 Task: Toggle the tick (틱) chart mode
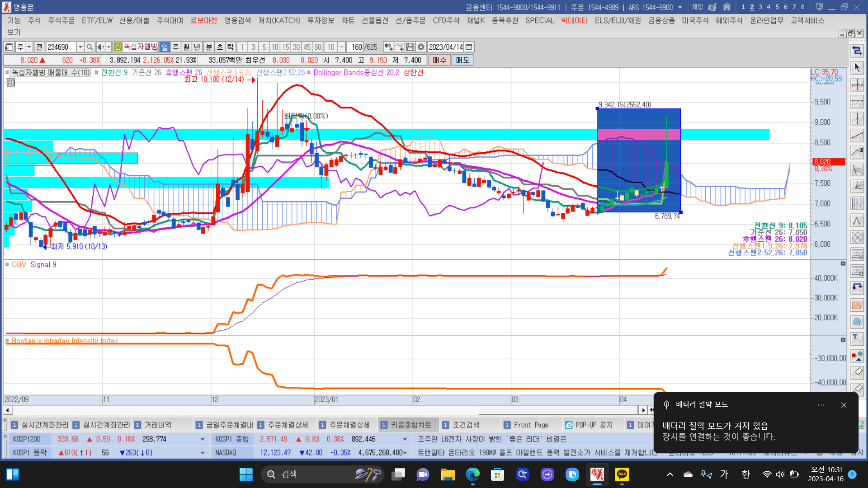230,47
